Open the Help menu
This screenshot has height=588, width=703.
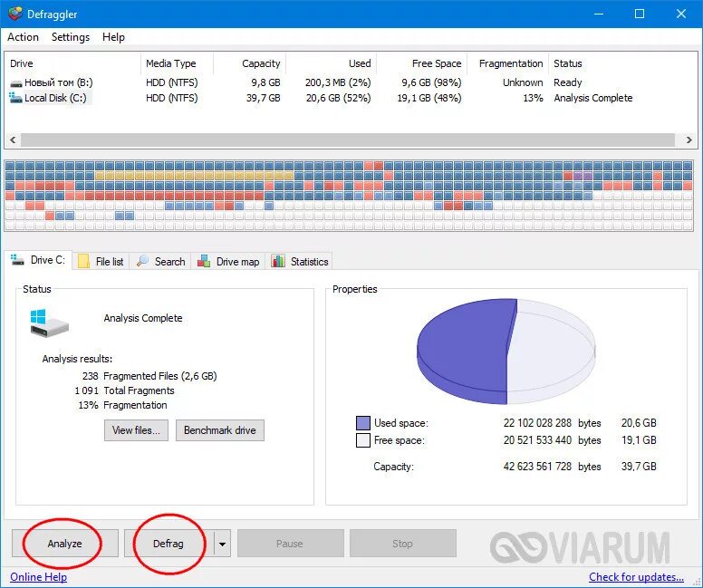[x=113, y=37]
